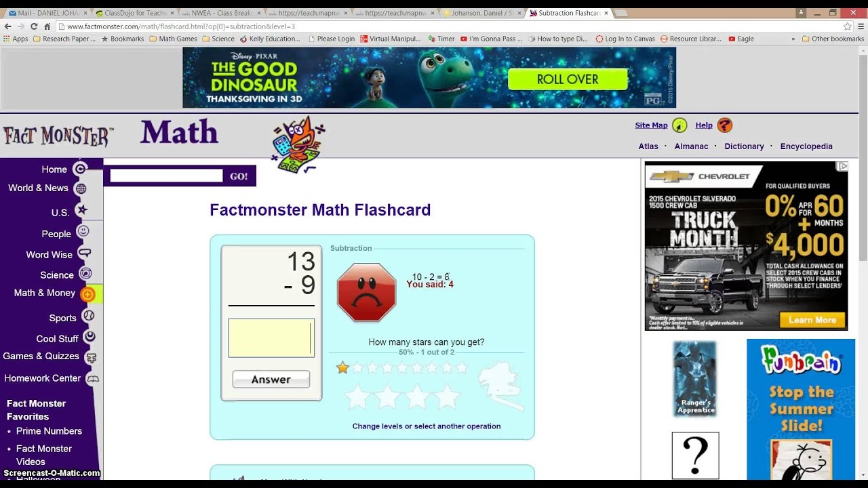Switch to the ClassDojo for Teachers tab
Screen dimensions: 868x488
[x=132, y=13]
